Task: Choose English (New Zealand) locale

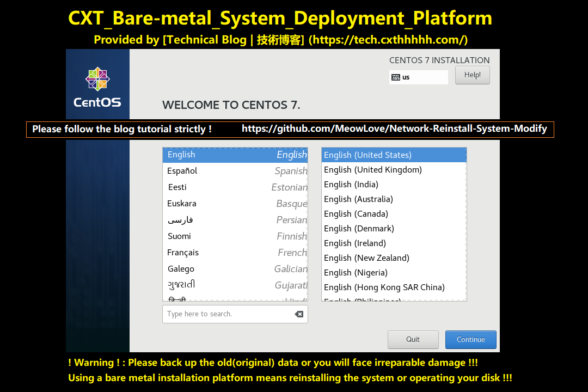Action: pyautogui.click(x=394, y=258)
